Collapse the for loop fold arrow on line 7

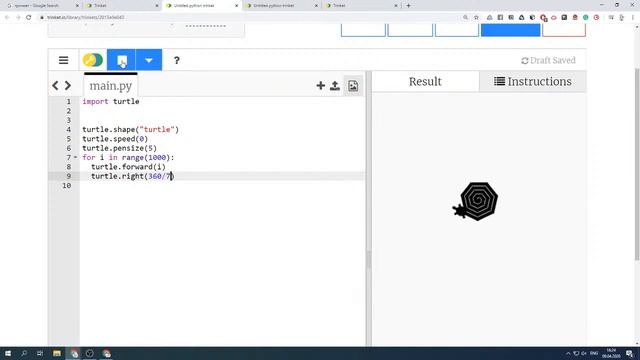(x=76, y=158)
